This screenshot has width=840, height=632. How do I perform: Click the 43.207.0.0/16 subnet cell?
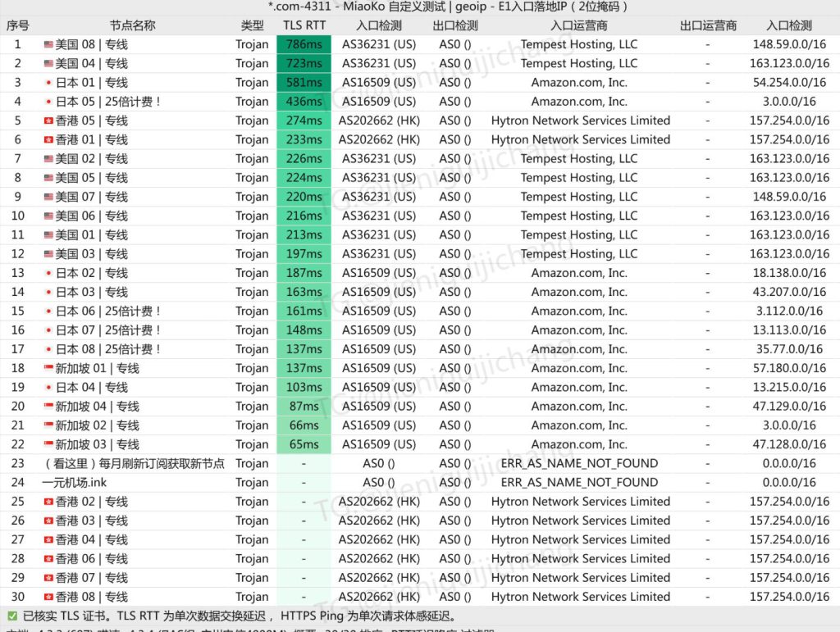[x=789, y=292]
